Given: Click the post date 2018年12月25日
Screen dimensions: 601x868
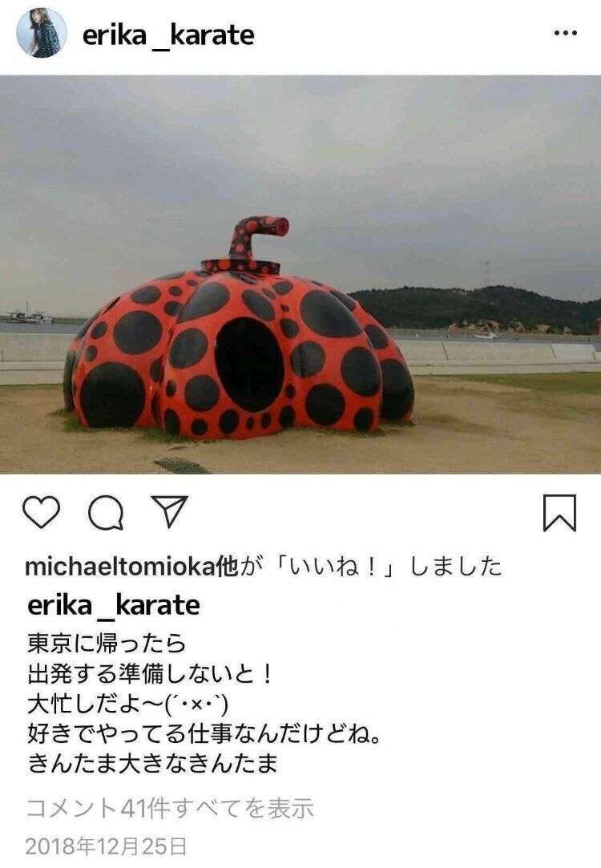Looking at the screenshot, I should (107, 846).
